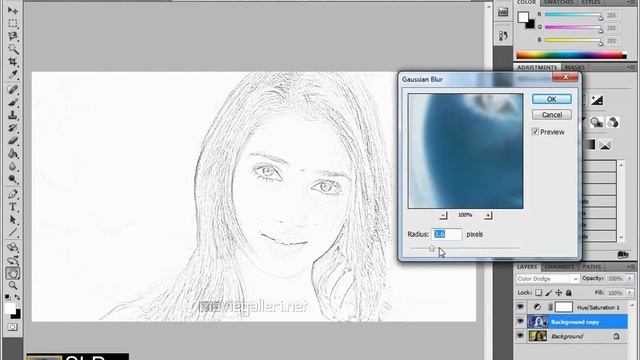Select the Healing Brush tool
This screenshot has width=640, height=360.
(x=13, y=89)
